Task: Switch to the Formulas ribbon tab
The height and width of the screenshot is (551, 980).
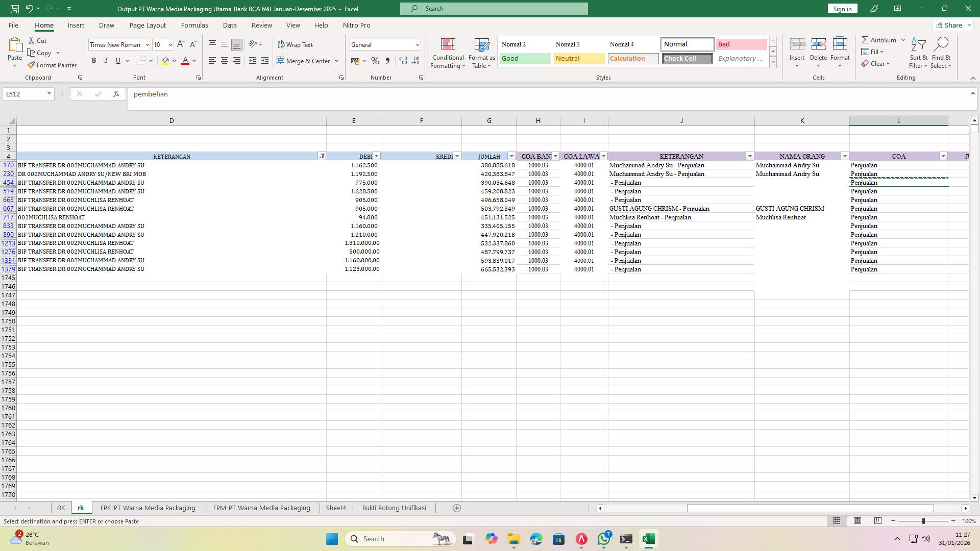Action: pyautogui.click(x=194, y=25)
